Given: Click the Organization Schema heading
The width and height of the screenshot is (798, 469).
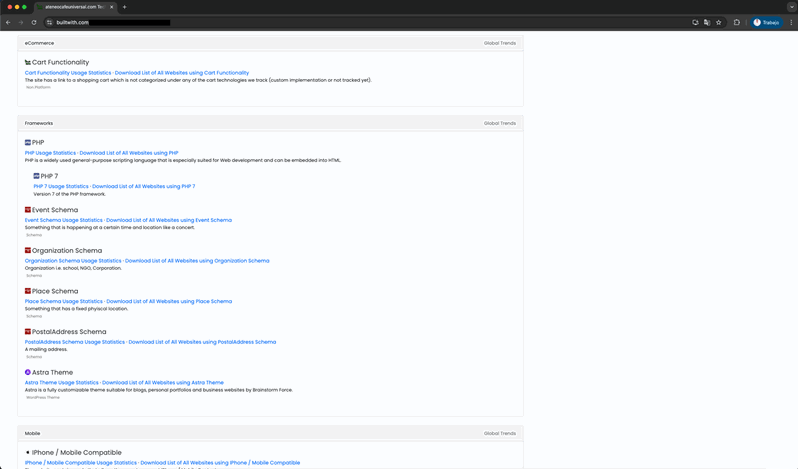Looking at the screenshot, I should point(67,250).
